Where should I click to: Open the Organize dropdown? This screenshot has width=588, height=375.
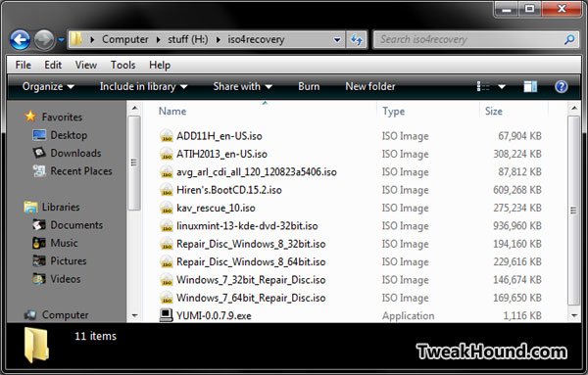[48, 86]
